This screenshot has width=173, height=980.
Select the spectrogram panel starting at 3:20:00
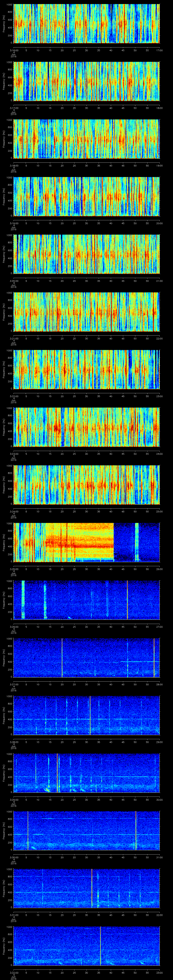click(x=86, y=254)
